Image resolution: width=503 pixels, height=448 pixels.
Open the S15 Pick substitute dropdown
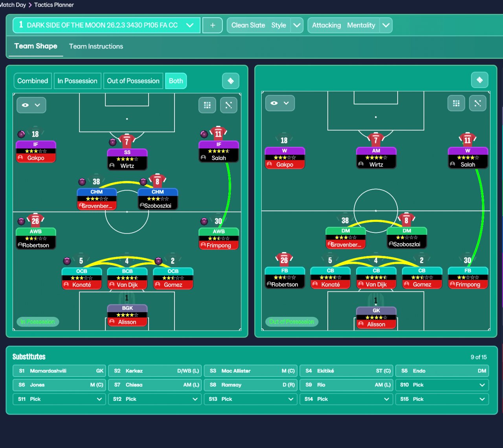(442, 399)
